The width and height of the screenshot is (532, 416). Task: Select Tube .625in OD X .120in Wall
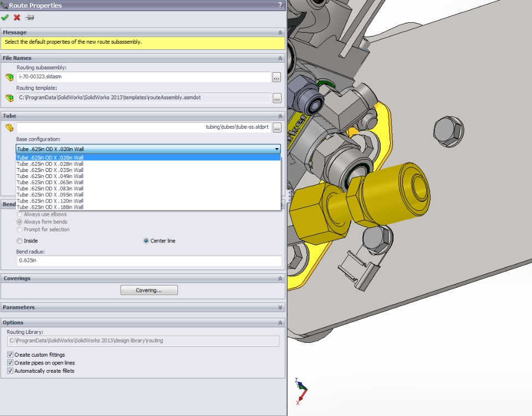tap(149, 201)
